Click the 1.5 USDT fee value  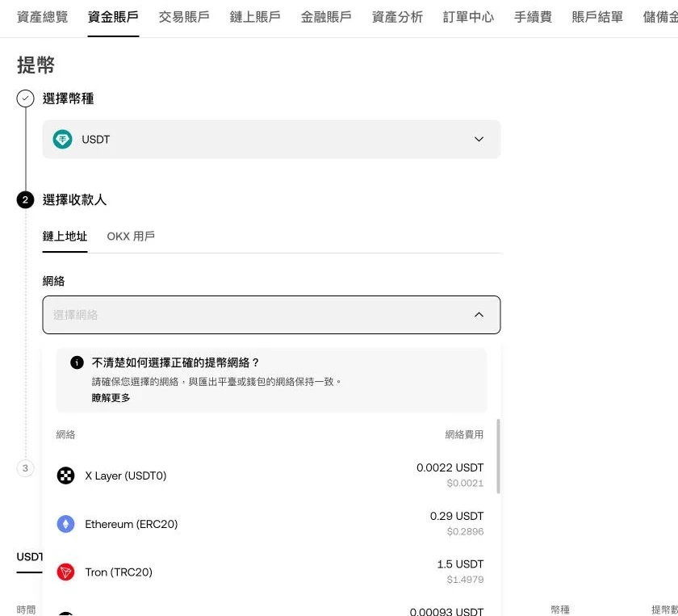[x=460, y=564]
